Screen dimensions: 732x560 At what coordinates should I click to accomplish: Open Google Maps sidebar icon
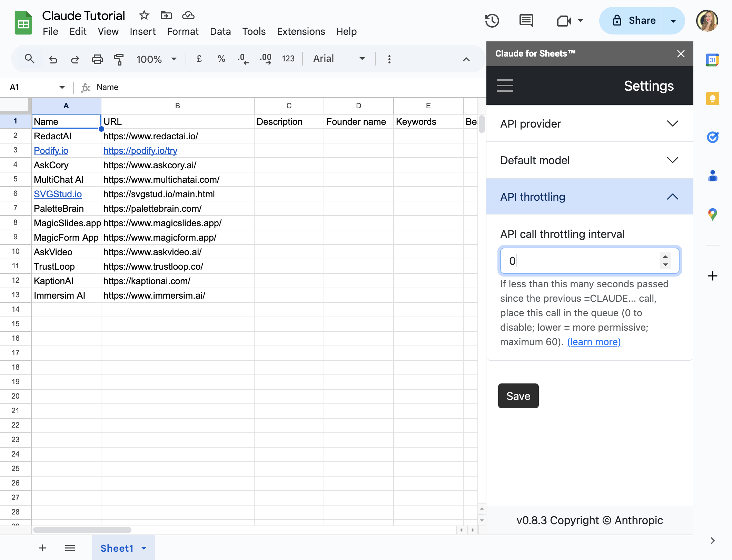pyautogui.click(x=712, y=214)
